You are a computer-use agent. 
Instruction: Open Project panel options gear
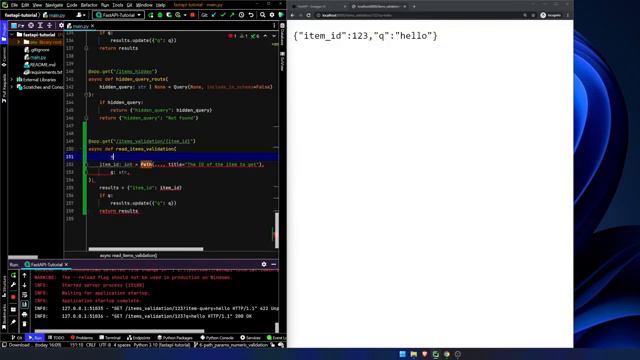point(61,25)
